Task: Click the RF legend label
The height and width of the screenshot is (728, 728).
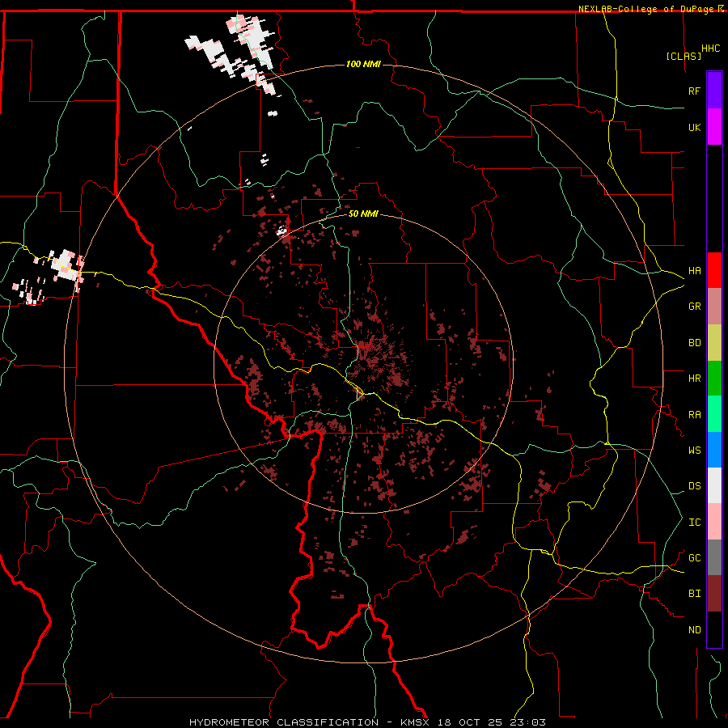Action: (694, 91)
